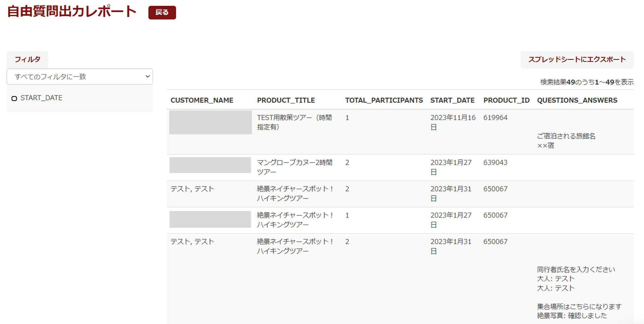
Task: Click the ご宿泊される旅館名 answer text
Action: pos(566,136)
